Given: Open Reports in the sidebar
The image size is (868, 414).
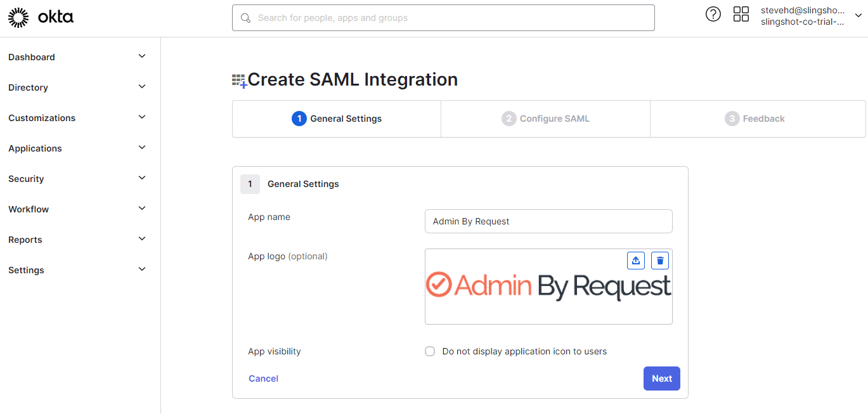Looking at the screenshot, I should (25, 240).
